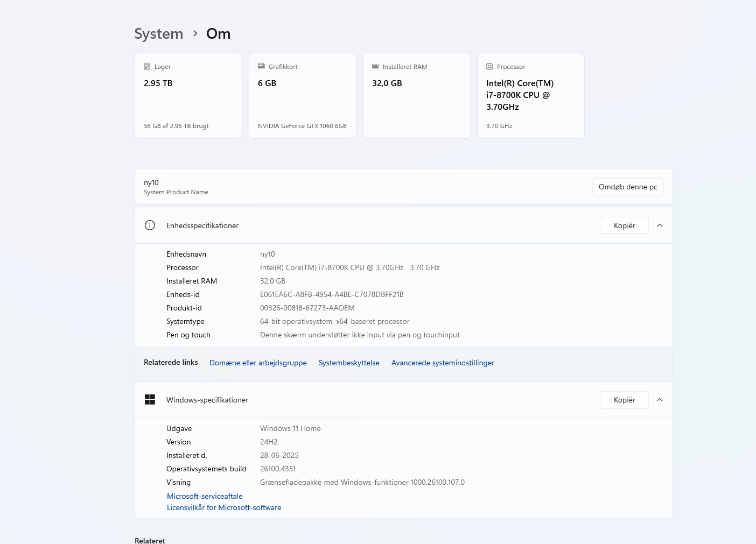Viewport: 756px width, 544px height.
Task: Click the build number 26100.4351
Action: (x=278, y=469)
